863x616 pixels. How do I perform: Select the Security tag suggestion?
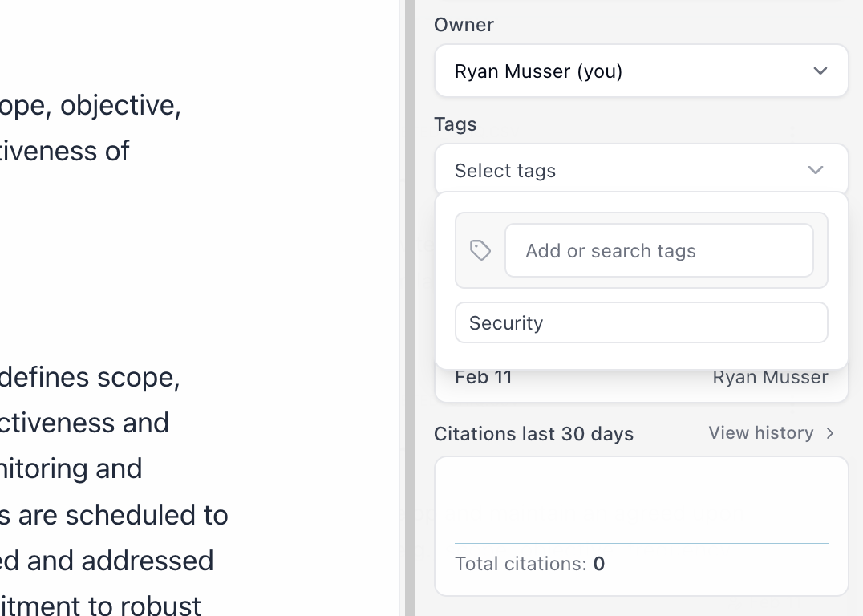pyautogui.click(x=641, y=322)
